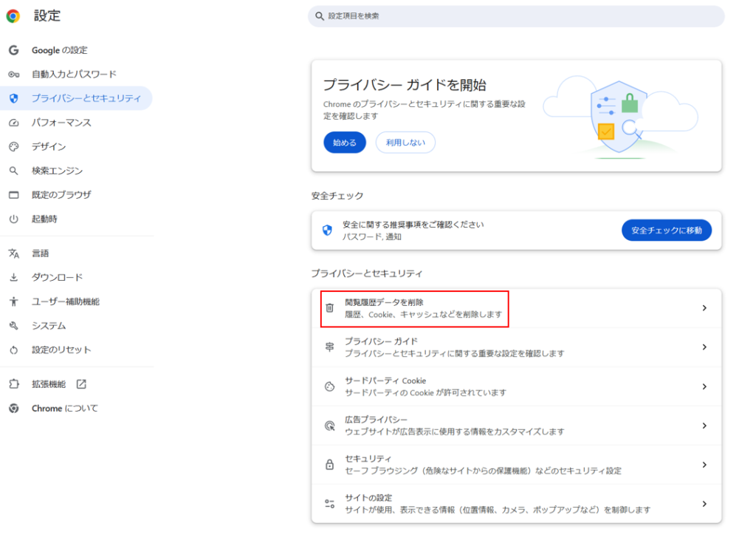Select the trash icon for deleting browsing data
Screen dimensions: 756x546
coord(329,309)
